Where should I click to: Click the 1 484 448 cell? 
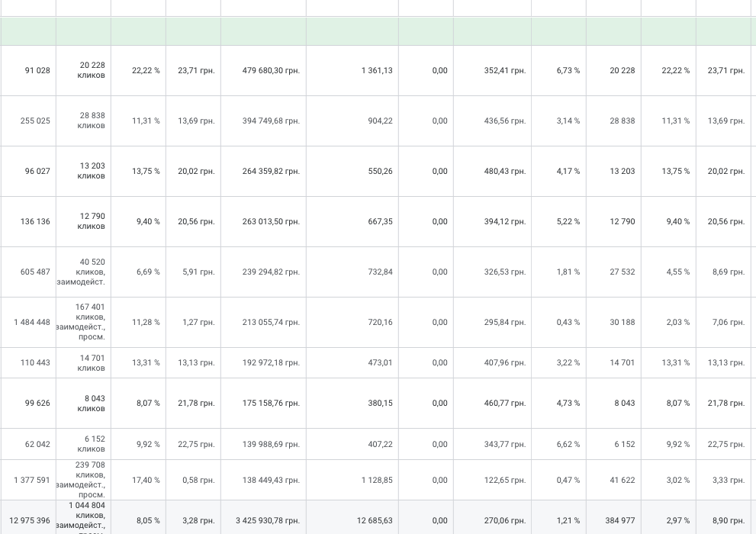32,322
